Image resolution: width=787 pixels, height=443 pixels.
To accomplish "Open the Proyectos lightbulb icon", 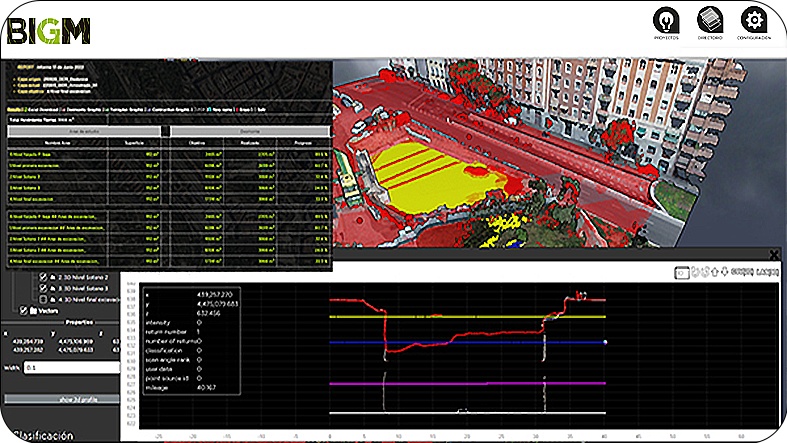I will pos(666,21).
